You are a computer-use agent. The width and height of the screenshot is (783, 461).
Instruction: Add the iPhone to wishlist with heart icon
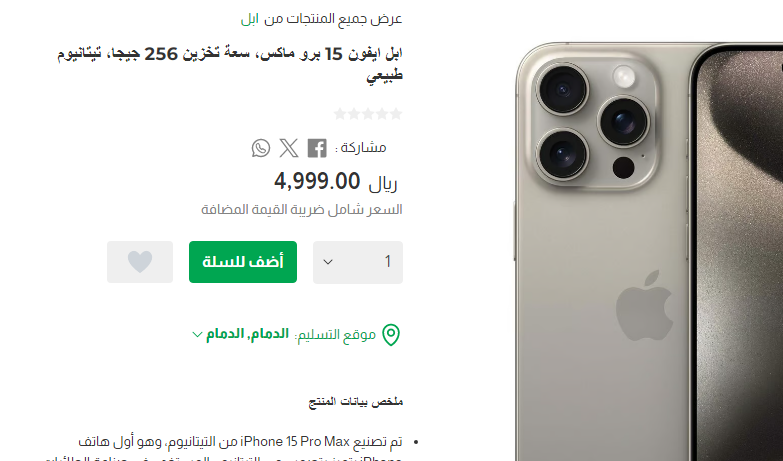(x=140, y=262)
